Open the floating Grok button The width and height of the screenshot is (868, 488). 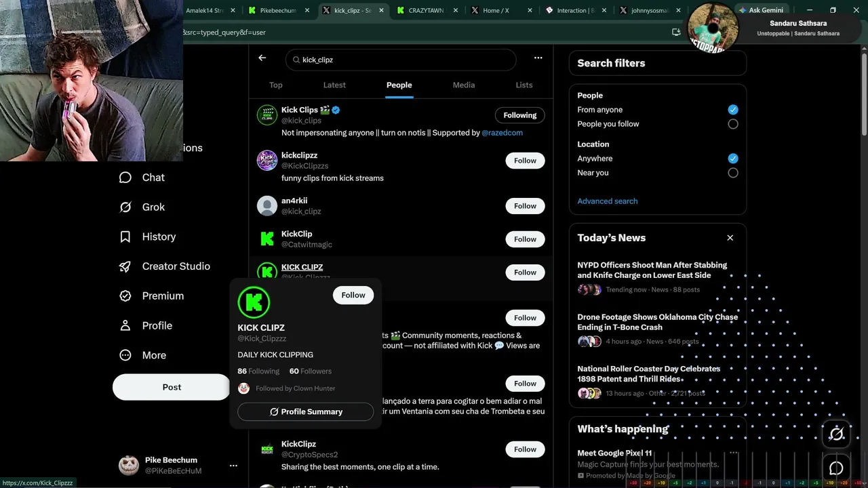tap(836, 434)
